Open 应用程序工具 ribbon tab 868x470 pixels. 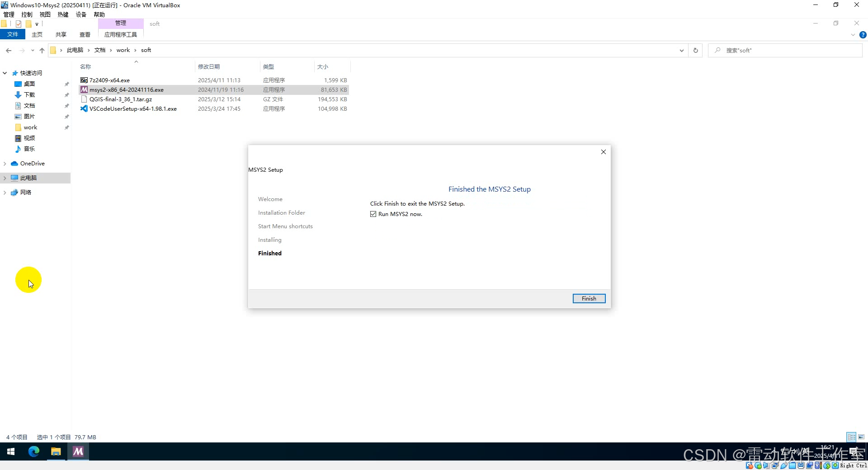coord(121,35)
